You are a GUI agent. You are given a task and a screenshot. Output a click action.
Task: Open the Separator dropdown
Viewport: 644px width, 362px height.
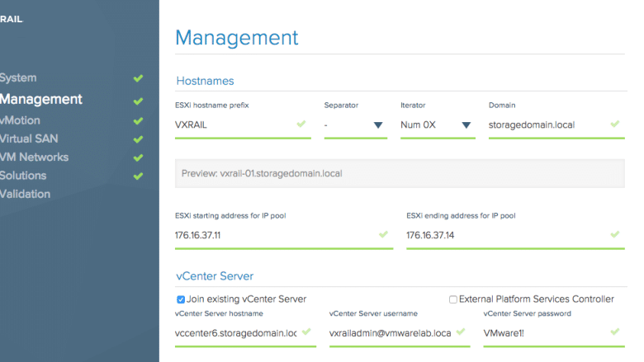point(356,125)
